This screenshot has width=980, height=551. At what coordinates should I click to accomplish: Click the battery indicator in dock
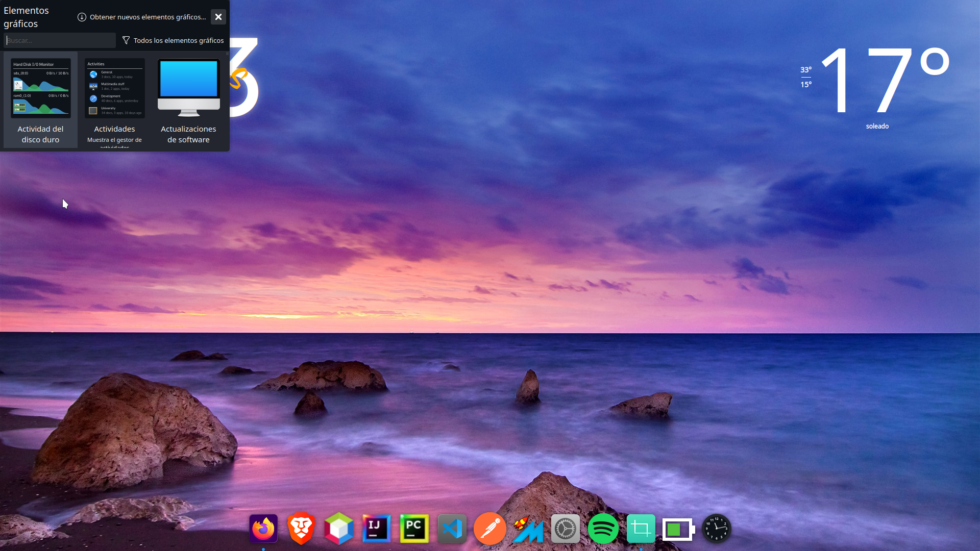click(x=678, y=530)
